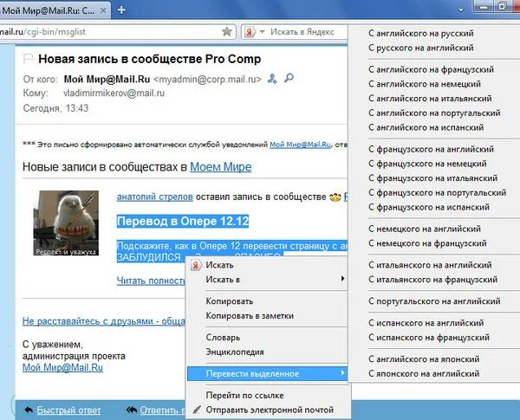This screenshot has height=420, width=520.
Task: Choose Перейти по ссылке
Action: tap(267, 396)
